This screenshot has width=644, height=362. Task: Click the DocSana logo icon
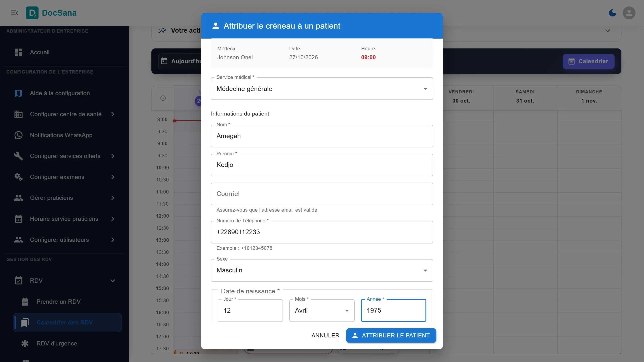[32, 13]
